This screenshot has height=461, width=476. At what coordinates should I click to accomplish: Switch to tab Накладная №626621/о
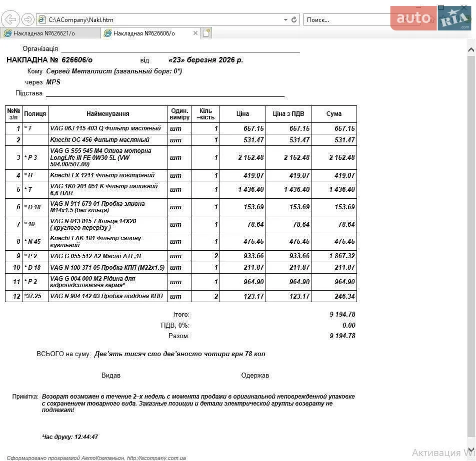pyautogui.click(x=50, y=33)
